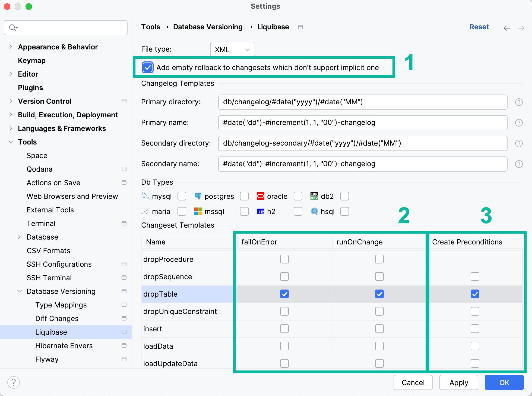Enable runOnChange for loadData
This screenshot has height=396, width=532.
(379, 346)
